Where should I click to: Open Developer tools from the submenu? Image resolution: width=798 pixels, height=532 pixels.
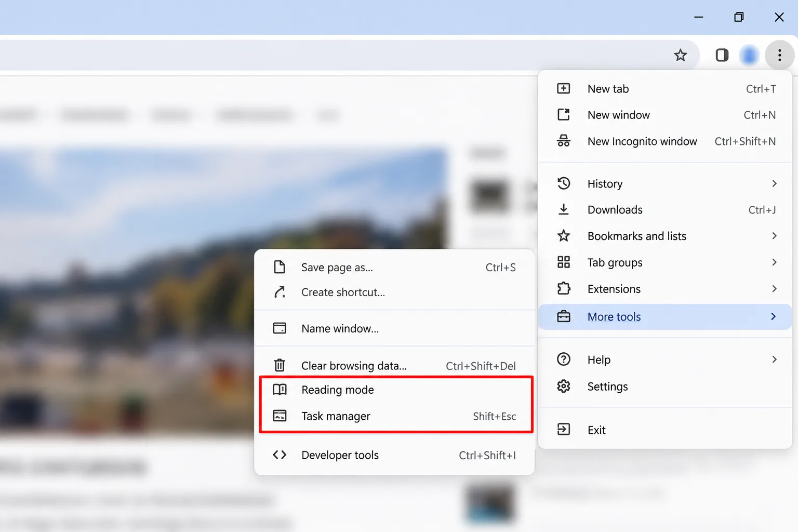394,455
